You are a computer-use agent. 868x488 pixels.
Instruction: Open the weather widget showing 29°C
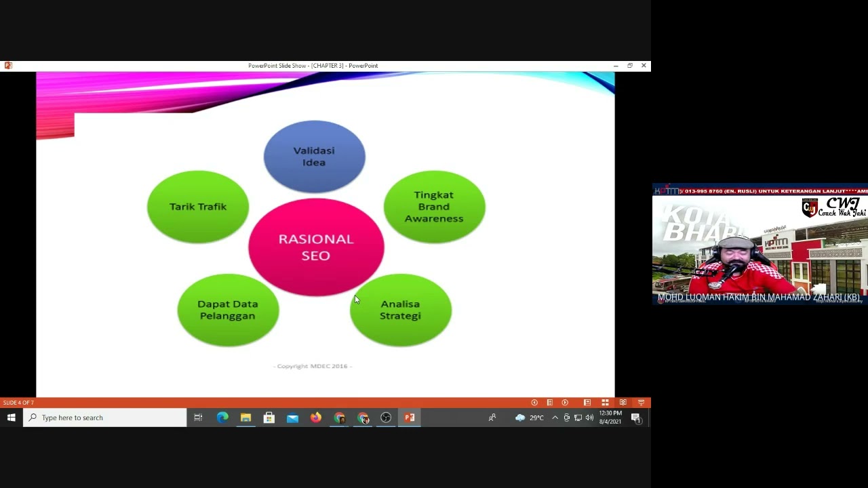point(529,418)
